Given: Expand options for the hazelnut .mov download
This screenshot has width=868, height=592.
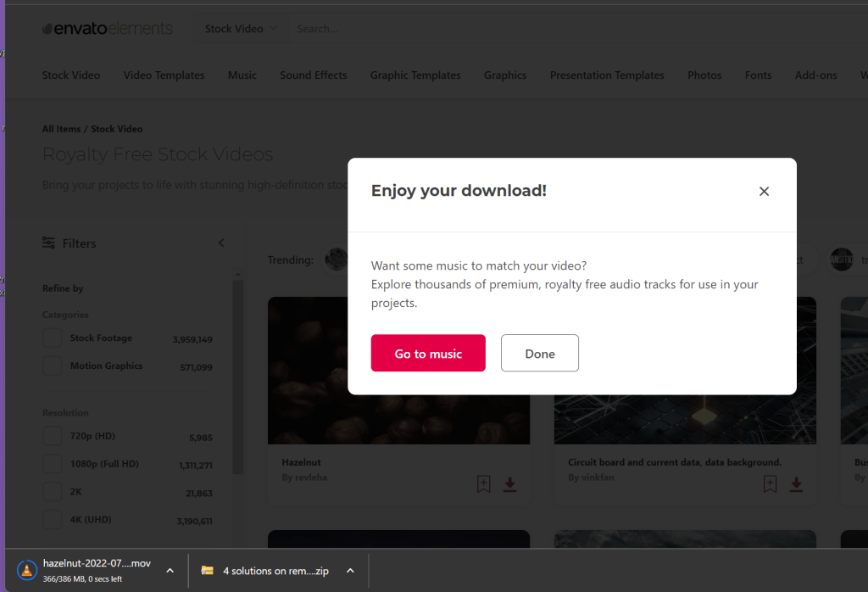Looking at the screenshot, I should click(x=170, y=571).
